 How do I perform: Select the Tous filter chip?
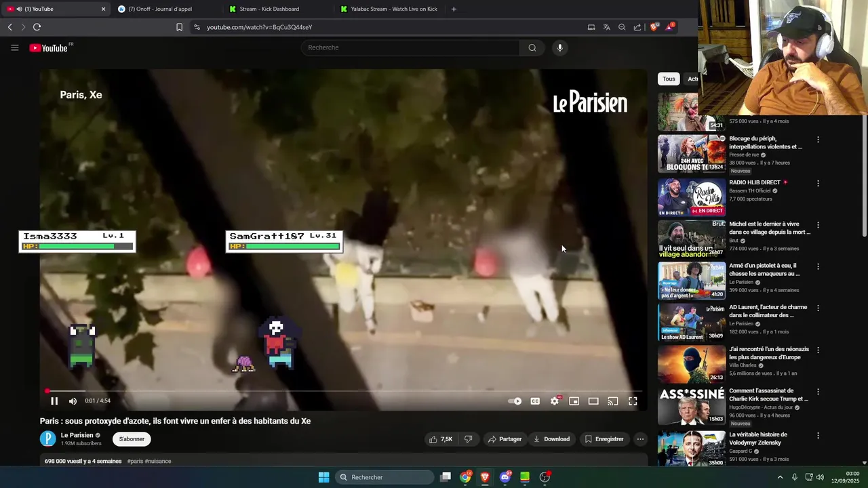click(x=669, y=79)
